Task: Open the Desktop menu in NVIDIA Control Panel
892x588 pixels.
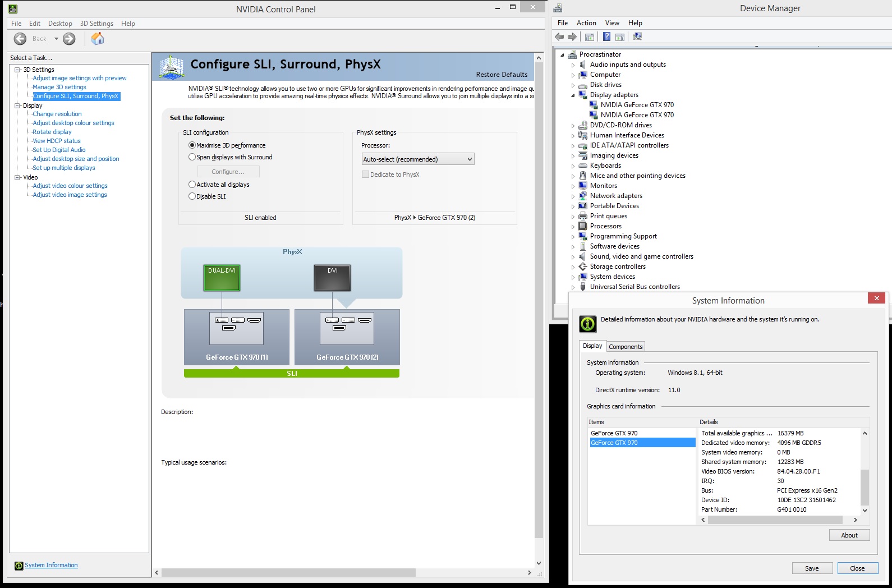Action: (60, 24)
